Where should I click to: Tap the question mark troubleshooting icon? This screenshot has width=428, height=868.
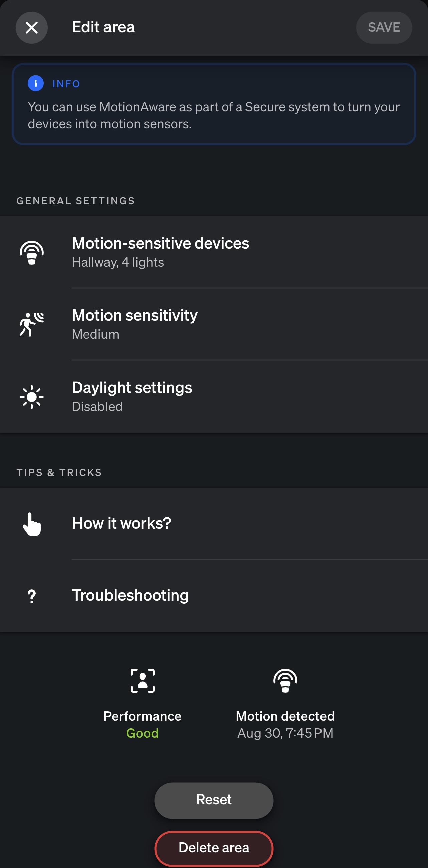coord(32,596)
